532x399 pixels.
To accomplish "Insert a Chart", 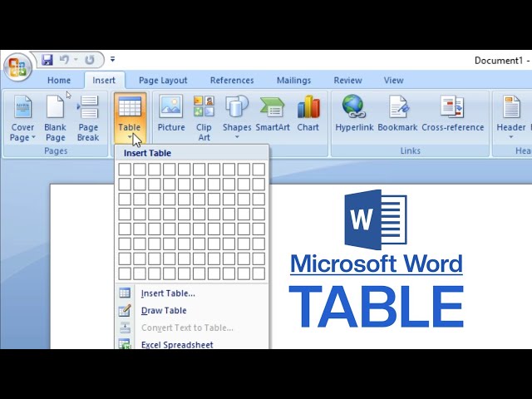I will [x=308, y=114].
